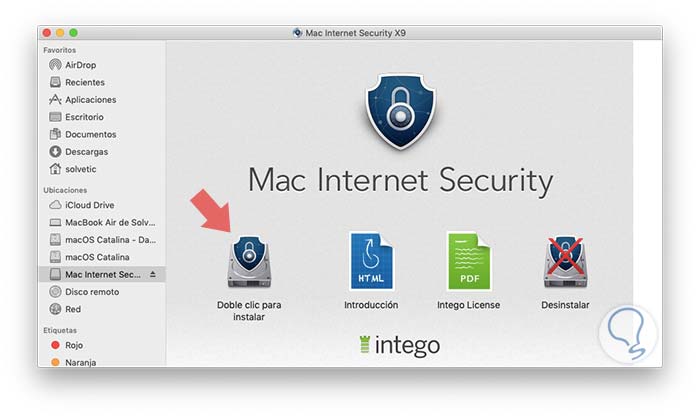Open the Intego License PDF icon
Viewport: 700px width, 417px height.
click(x=468, y=261)
